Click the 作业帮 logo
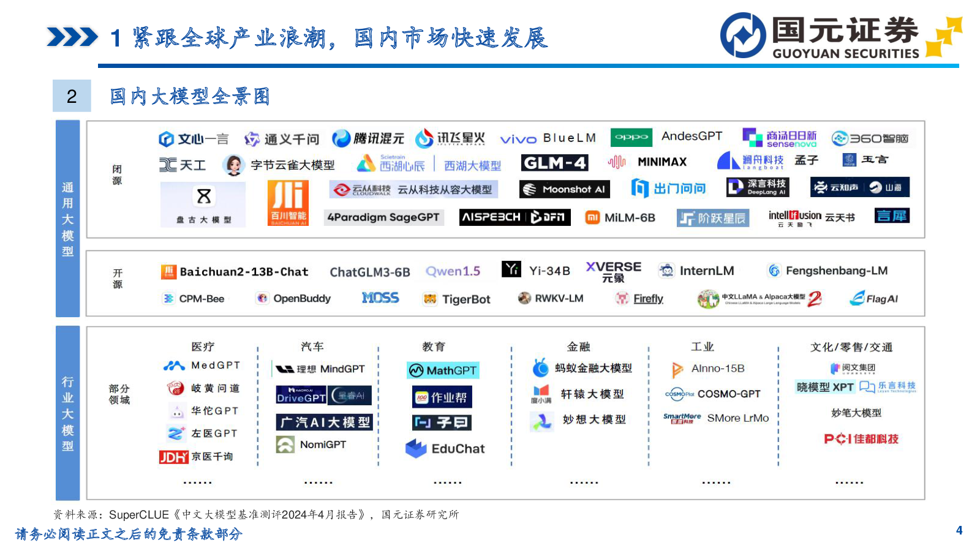This screenshot has height=551, width=980. [442, 397]
